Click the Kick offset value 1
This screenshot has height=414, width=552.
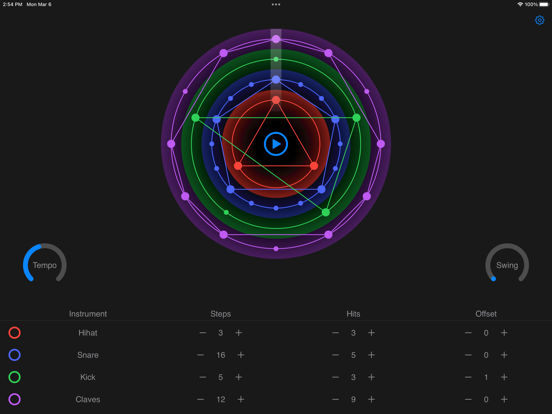pos(486,377)
